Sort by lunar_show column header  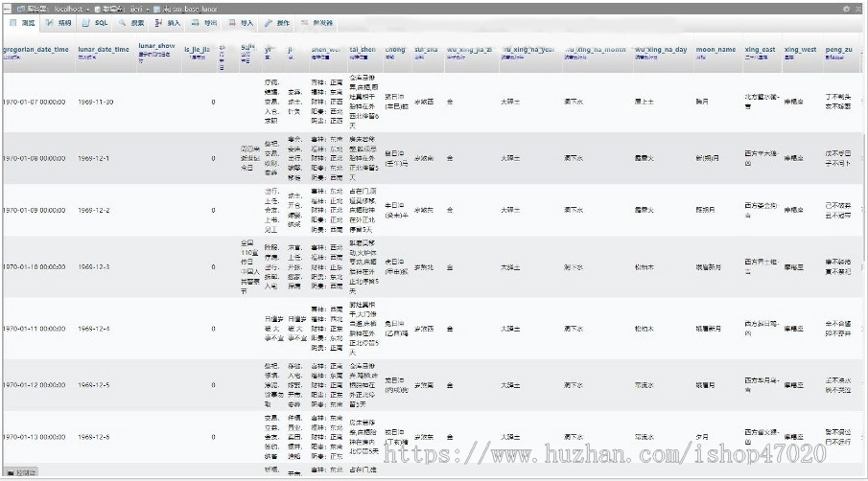coord(156,46)
